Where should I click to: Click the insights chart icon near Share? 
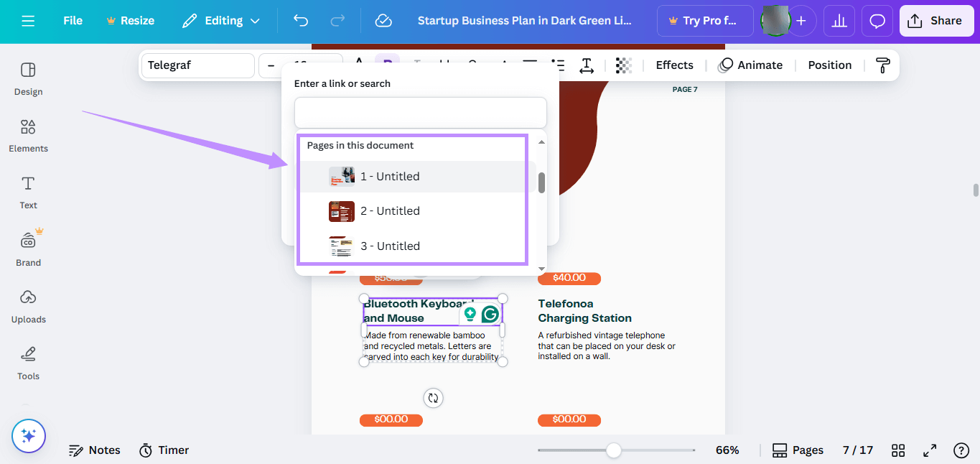tap(839, 20)
